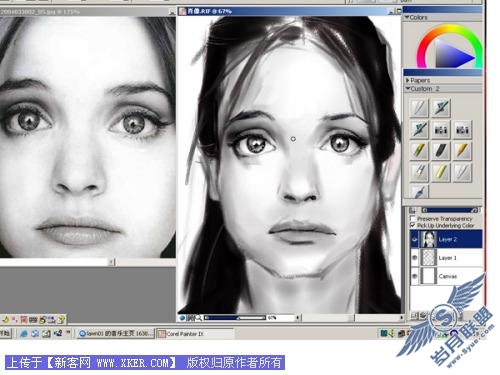Click Layer 2 portrait thumbnail
Viewport: 500px width, 375px height.
[428, 239]
